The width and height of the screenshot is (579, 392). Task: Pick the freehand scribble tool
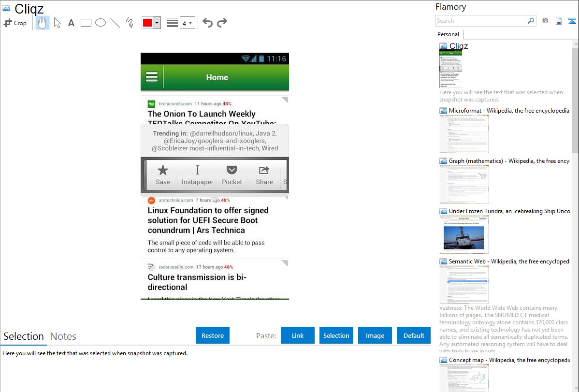(130, 23)
